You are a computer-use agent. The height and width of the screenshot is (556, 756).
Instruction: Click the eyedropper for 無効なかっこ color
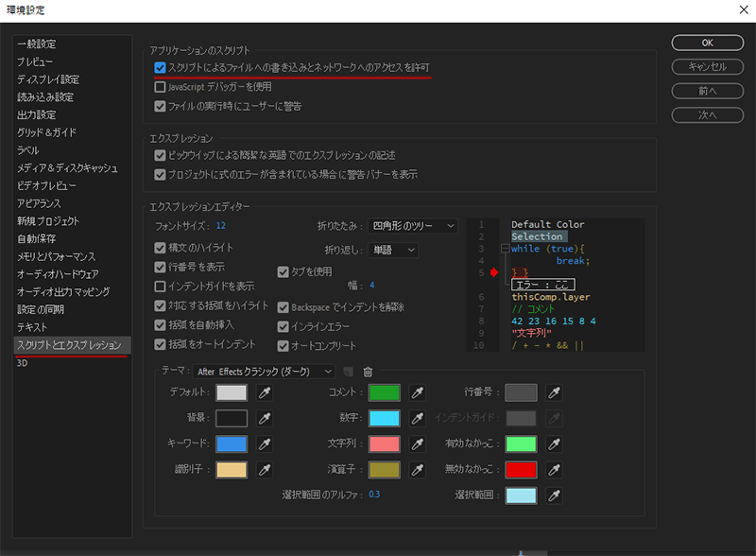tap(555, 469)
